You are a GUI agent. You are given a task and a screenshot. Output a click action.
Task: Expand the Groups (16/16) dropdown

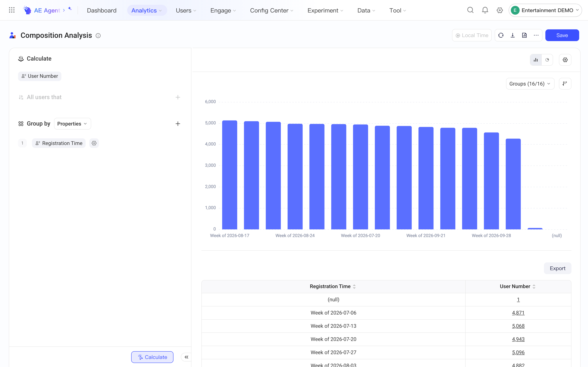click(530, 84)
